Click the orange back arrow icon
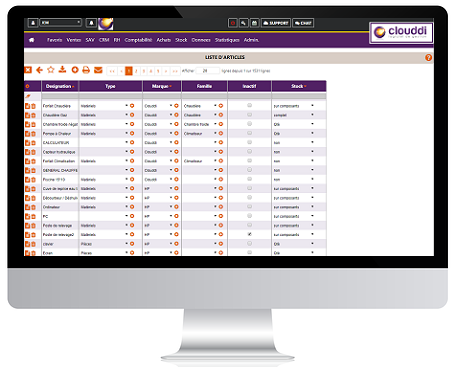The width and height of the screenshot is (454, 367). point(39,70)
